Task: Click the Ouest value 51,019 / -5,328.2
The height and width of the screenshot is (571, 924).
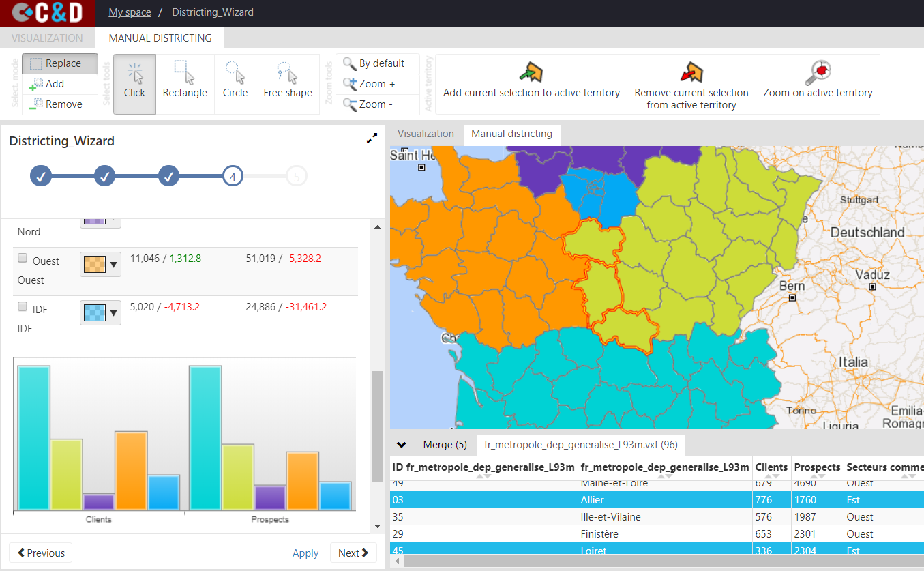Action: point(283,259)
